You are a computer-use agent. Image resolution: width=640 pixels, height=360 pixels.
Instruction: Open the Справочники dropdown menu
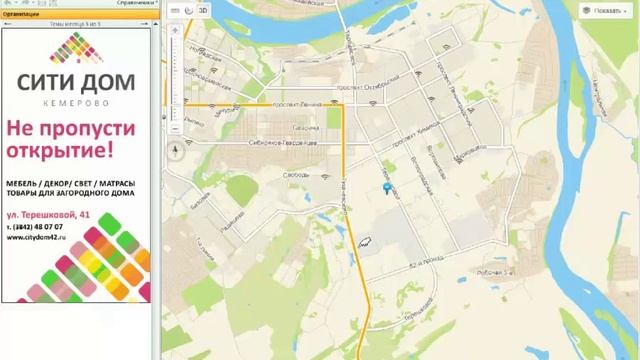[137, 3]
